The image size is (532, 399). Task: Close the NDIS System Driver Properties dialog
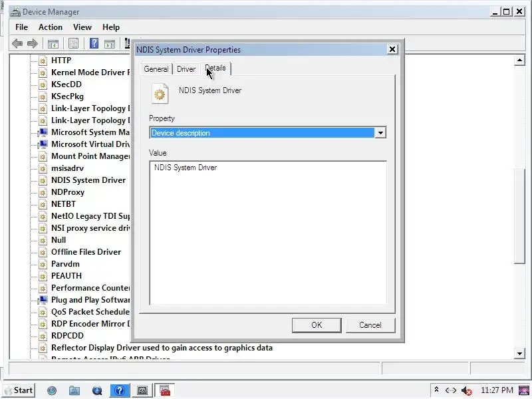coord(392,49)
